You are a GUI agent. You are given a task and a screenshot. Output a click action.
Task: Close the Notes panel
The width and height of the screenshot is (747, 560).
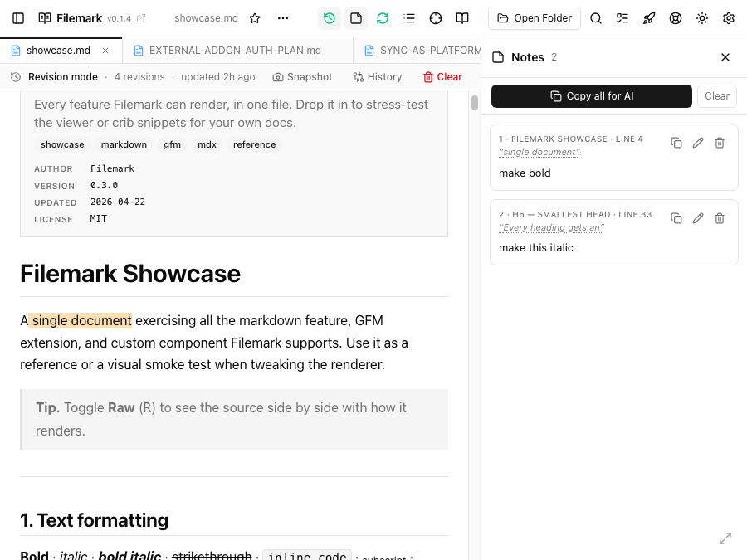[x=725, y=57]
